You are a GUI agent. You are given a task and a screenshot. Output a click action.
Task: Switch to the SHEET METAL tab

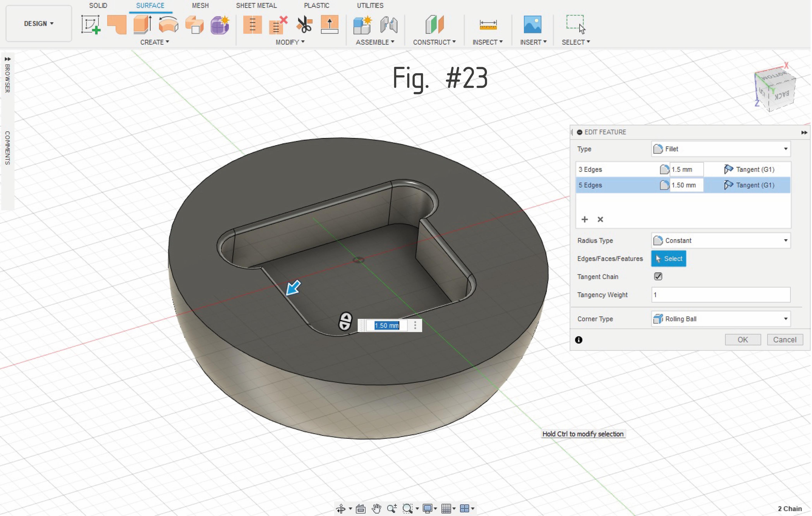pyautogui.click(x=256, y=5)
